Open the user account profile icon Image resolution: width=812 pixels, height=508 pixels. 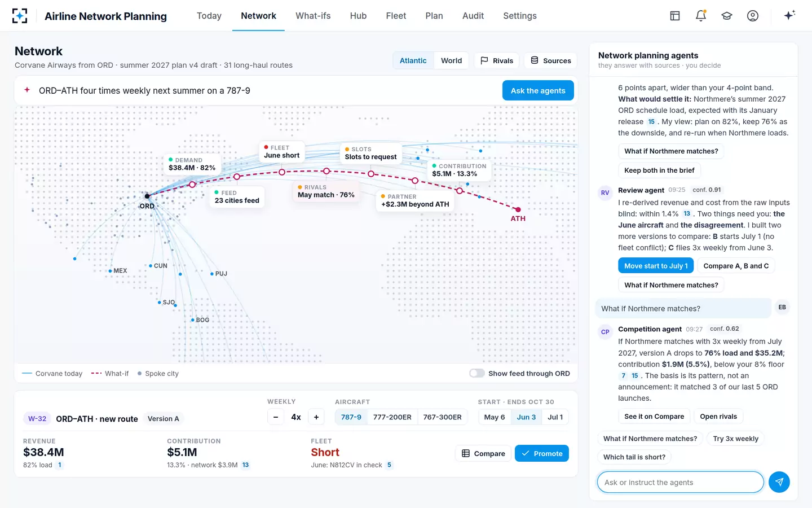tap(753, 16)
